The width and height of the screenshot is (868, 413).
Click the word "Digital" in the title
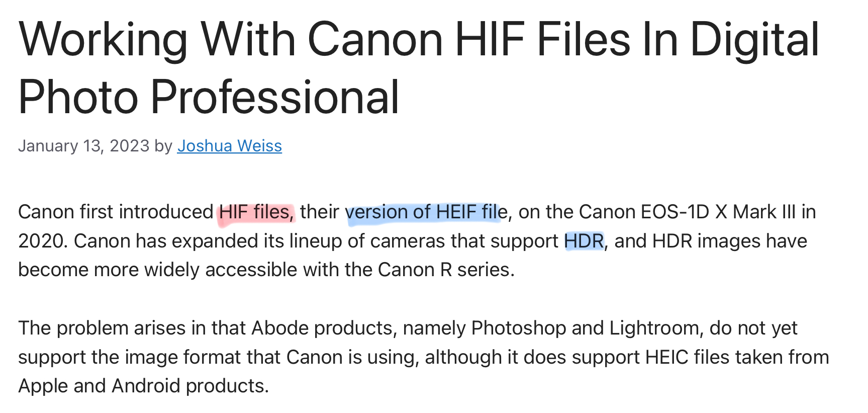(755, 39)
